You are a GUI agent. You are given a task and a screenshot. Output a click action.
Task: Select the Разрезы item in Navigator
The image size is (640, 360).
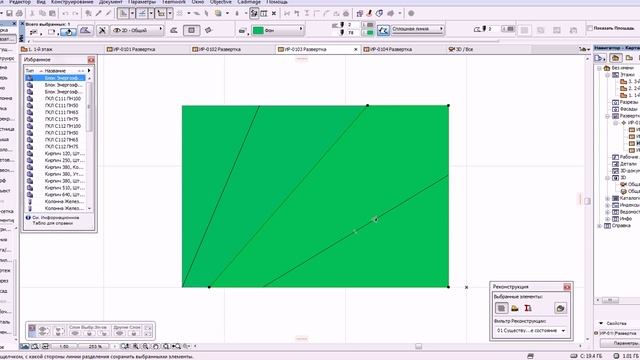625,102
